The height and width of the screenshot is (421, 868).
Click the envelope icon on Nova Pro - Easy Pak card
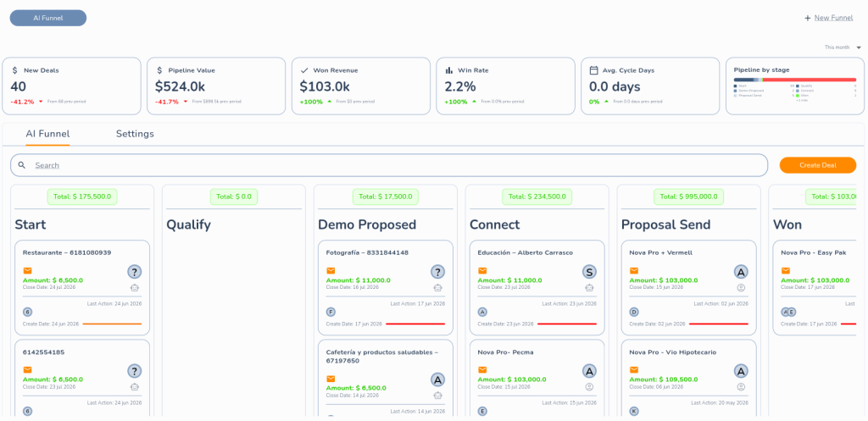pyautogui.click(x=786, y=271)
